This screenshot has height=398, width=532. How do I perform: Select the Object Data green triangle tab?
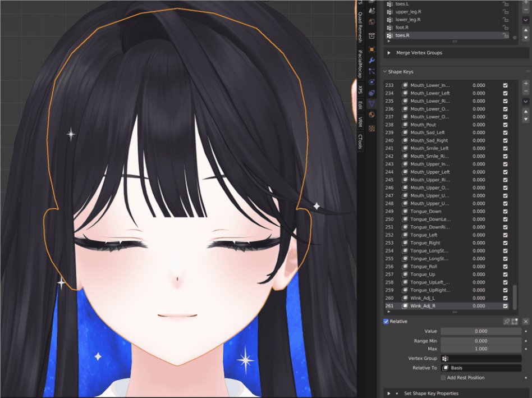click(372, 103)
